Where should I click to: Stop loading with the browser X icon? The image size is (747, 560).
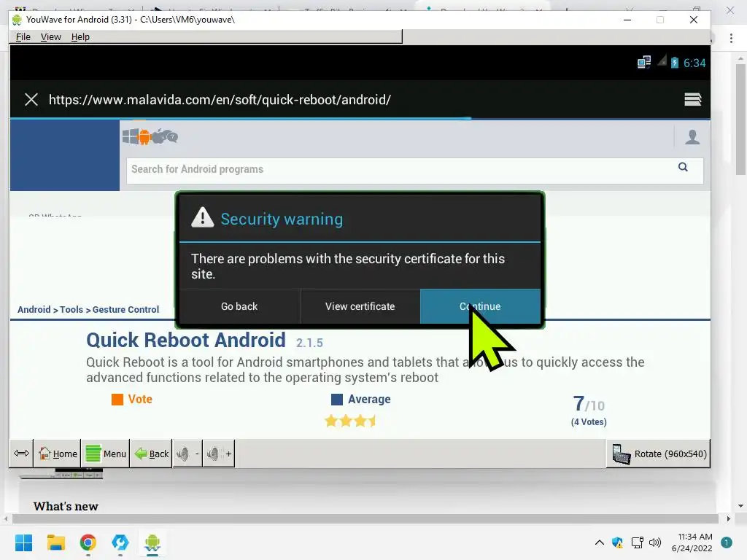point(31,99)
